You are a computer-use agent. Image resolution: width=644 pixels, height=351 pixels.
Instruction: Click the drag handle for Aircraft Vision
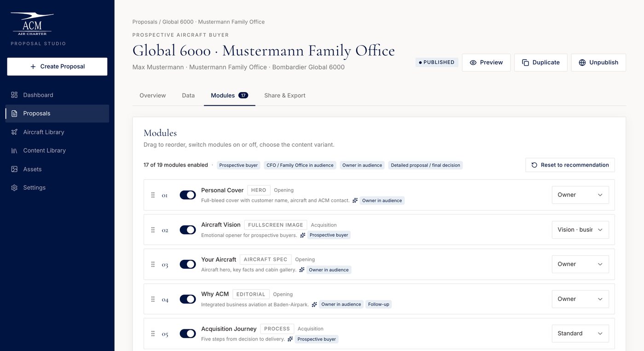pyautogui.click(x=153, y=230)
